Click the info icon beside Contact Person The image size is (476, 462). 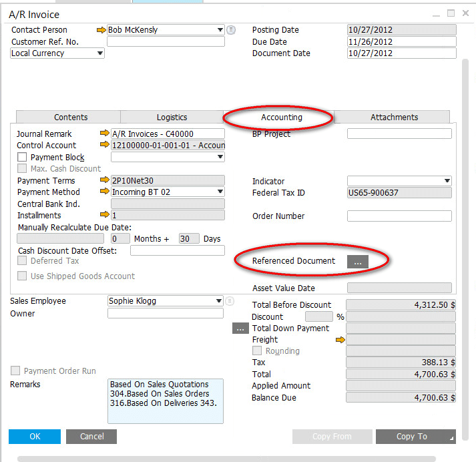231,30
